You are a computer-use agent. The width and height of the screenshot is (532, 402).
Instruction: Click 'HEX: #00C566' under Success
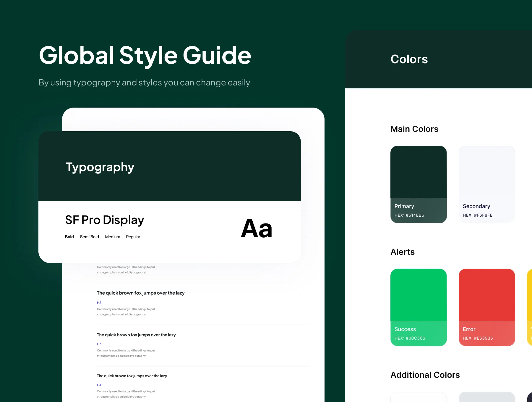[x=410, y=338]
